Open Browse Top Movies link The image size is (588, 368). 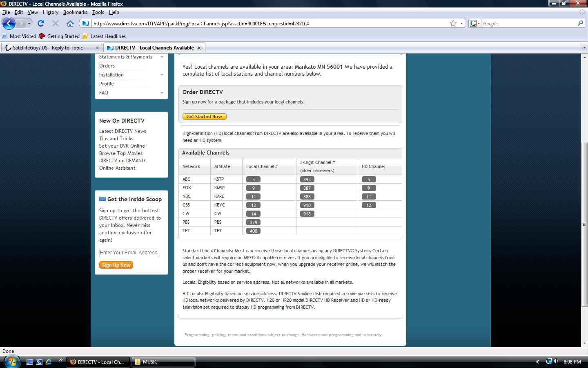pos(121,153)
